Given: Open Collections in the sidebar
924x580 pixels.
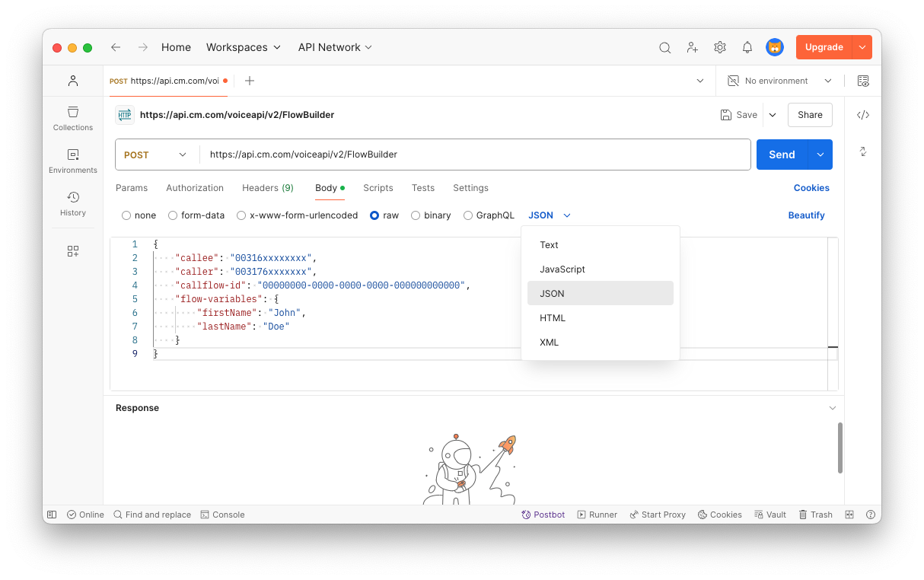Looking at the screenshot, I should [x=73, y=118].
